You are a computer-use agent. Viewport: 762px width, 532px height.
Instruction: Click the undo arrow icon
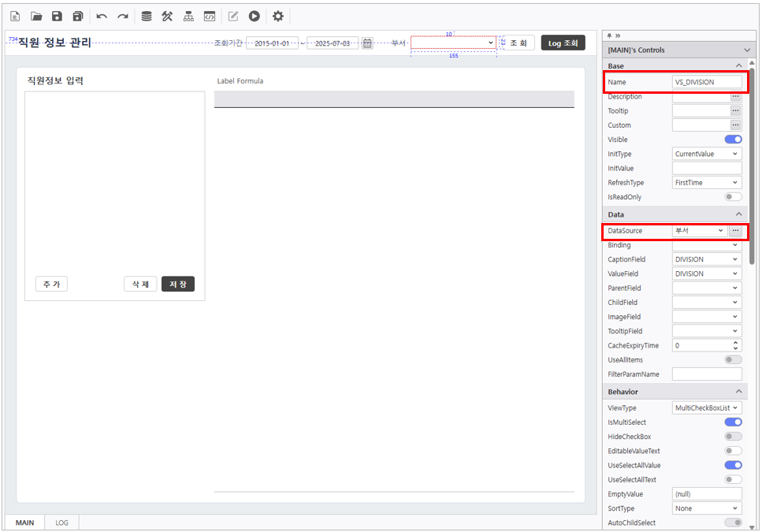pos(102,16)
